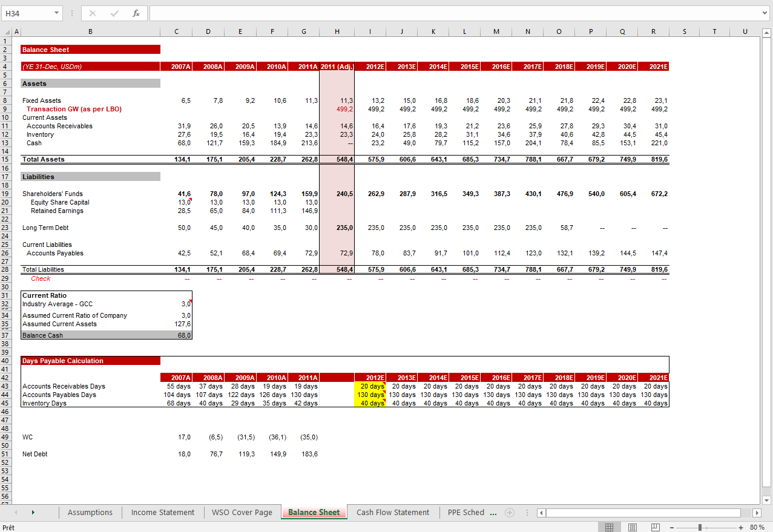
Task: Click the red Check label
Action: pos(41,278)
